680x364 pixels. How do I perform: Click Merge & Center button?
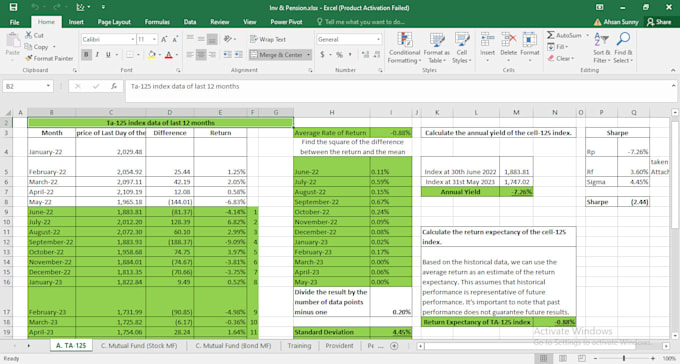277,55
